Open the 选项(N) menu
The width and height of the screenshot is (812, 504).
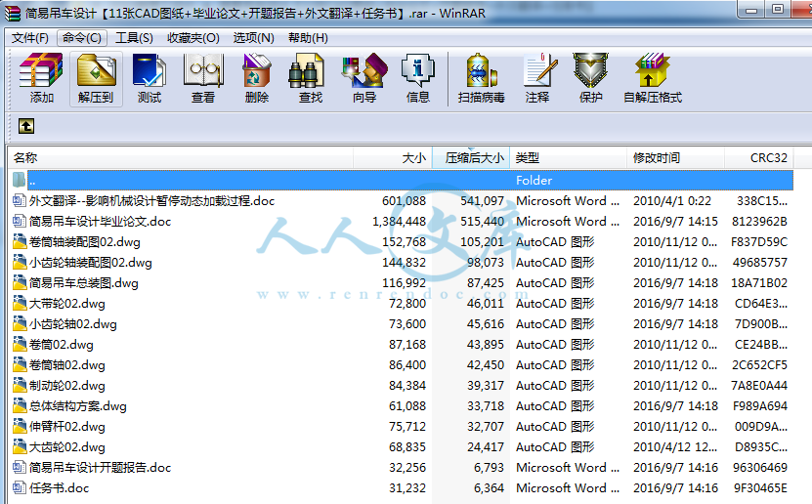pos(253,38)
